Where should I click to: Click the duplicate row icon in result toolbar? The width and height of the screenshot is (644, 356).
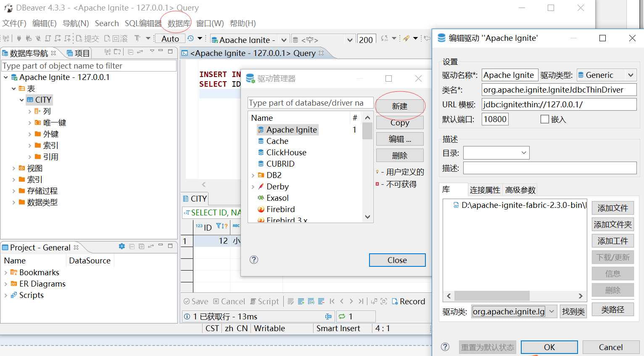click(x=311, y=301)
